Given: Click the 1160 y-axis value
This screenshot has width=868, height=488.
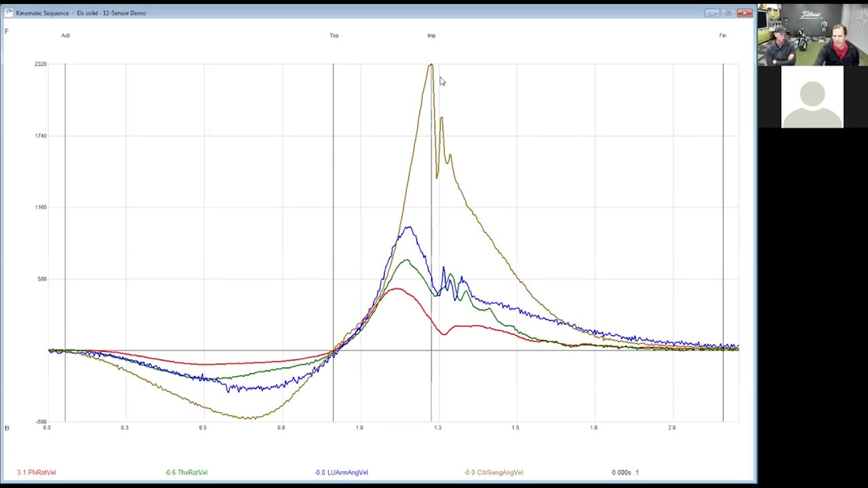Looking at the screenshot, I should (41, 207).
